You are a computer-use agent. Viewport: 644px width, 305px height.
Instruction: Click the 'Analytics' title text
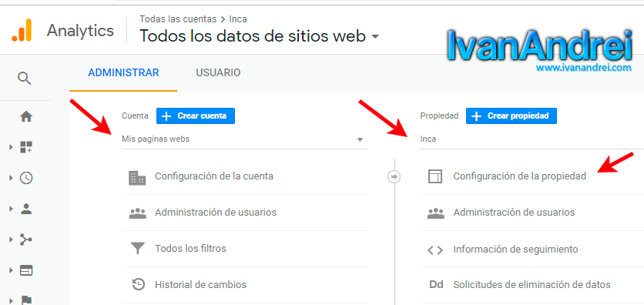point(80,31)
